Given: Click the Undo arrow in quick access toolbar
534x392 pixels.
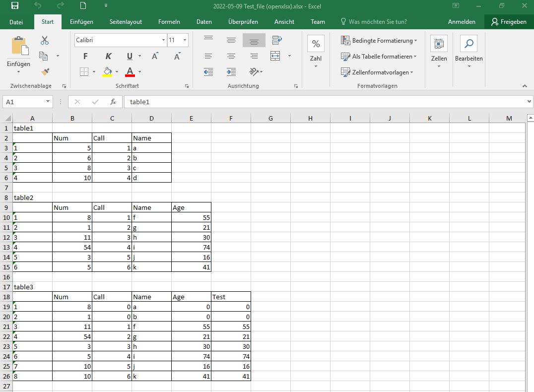Looking at the screenshot, I should (x=38, y=5).
